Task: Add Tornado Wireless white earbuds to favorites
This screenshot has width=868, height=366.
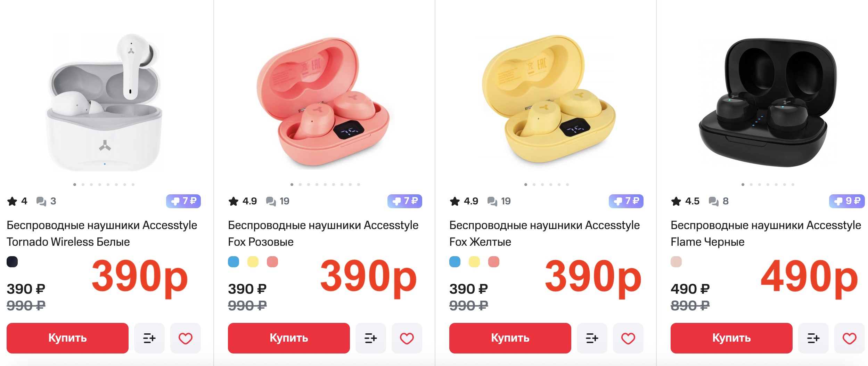Action: (185, 338)
